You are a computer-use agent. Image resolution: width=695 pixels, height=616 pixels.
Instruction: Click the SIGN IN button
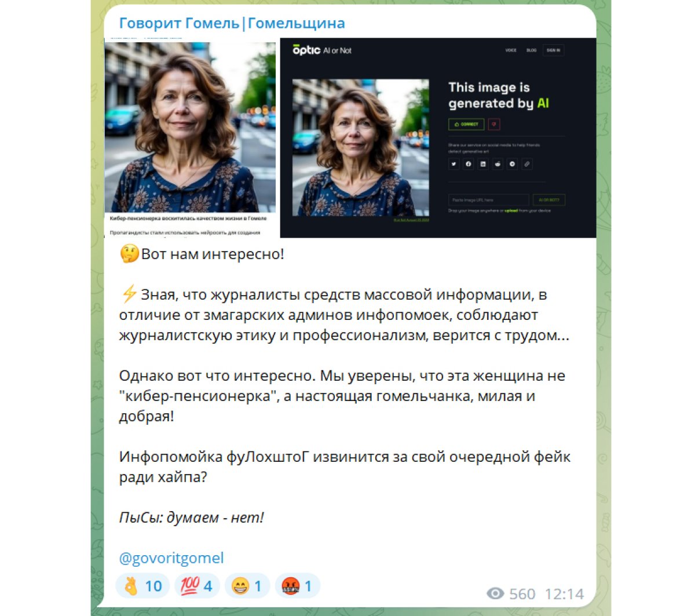(553, 50)
